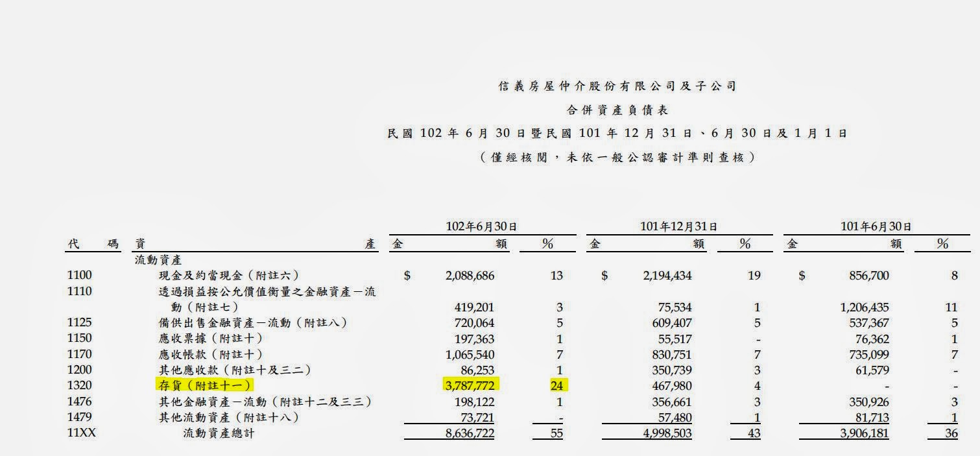Click the total amount 3,906,181
This screenshot has width=980, height=456.
pos(864,433)
